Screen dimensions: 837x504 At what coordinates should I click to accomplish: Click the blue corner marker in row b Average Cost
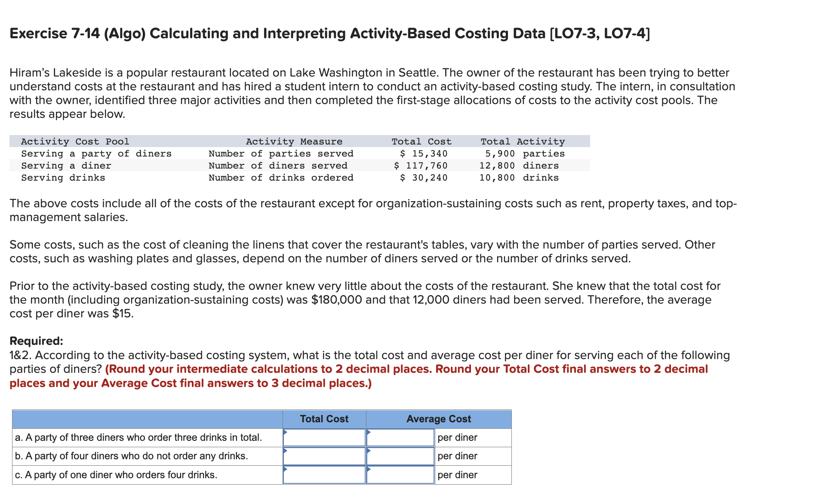point(370,451)
